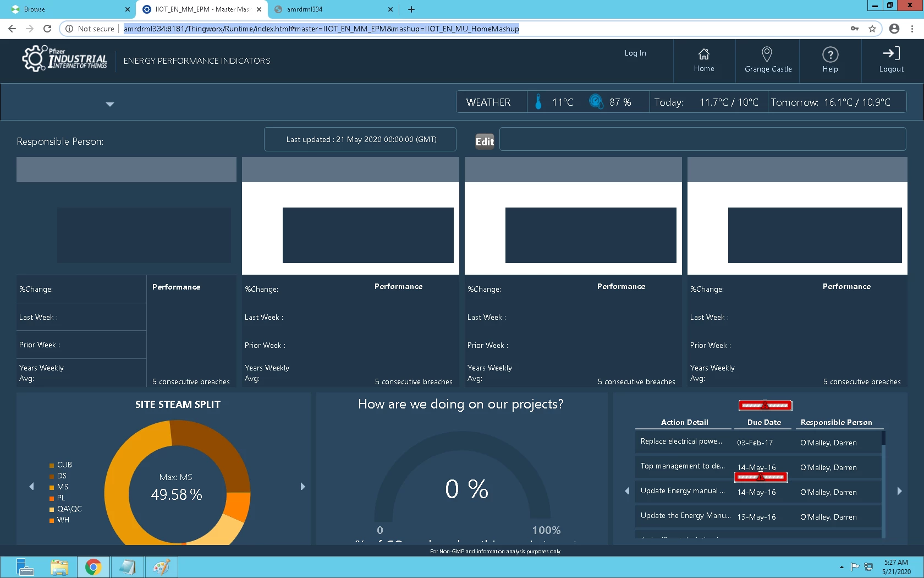Sort by Due Date column header

click(764, 422)
